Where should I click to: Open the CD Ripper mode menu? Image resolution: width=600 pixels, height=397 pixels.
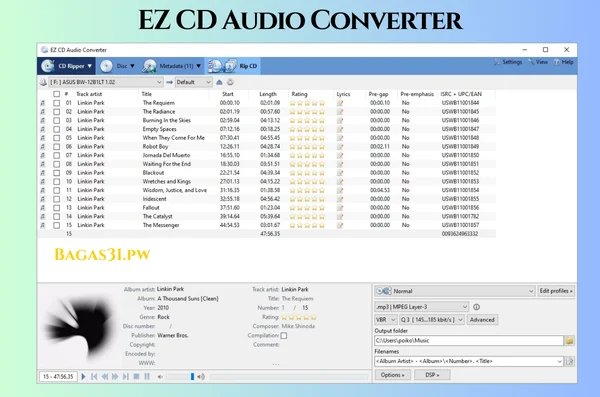coord(67,66)
